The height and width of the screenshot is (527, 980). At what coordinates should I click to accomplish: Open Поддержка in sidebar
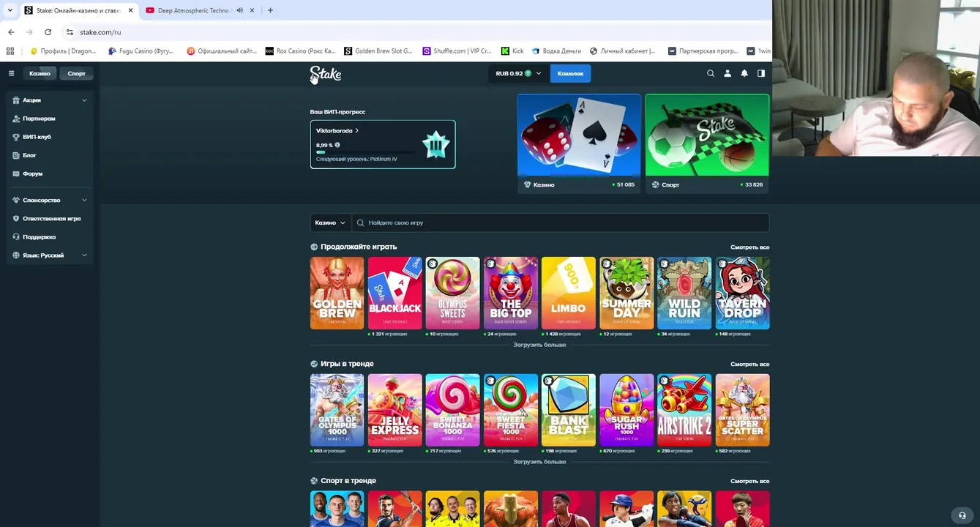point(39,237)
